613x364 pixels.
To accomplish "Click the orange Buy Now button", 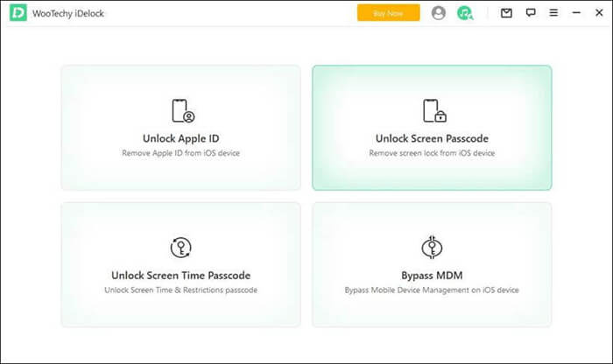I will click(x=388, y=13).
